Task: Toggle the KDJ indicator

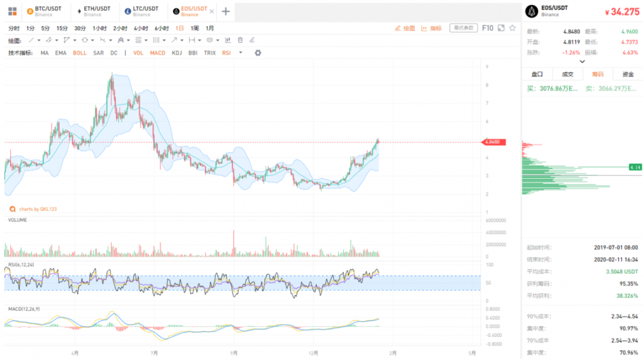Action: point(177,53)
